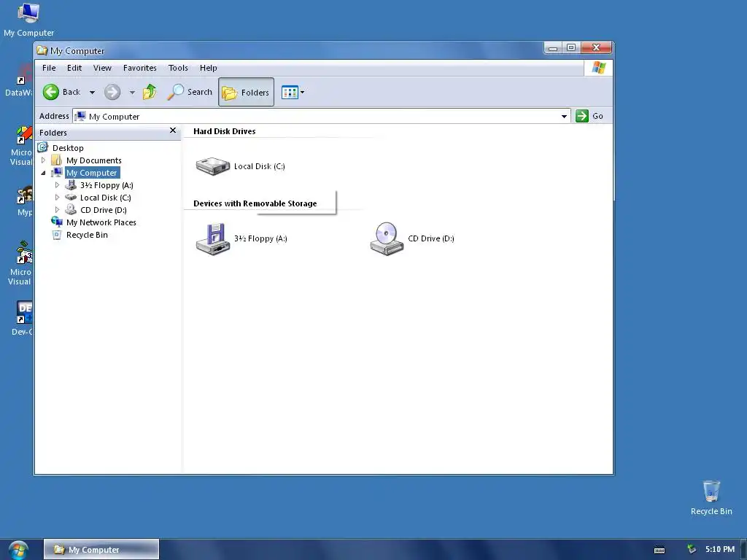Select the DataW desktop shortcut
The image size is (747, 560).
[19, 82]
